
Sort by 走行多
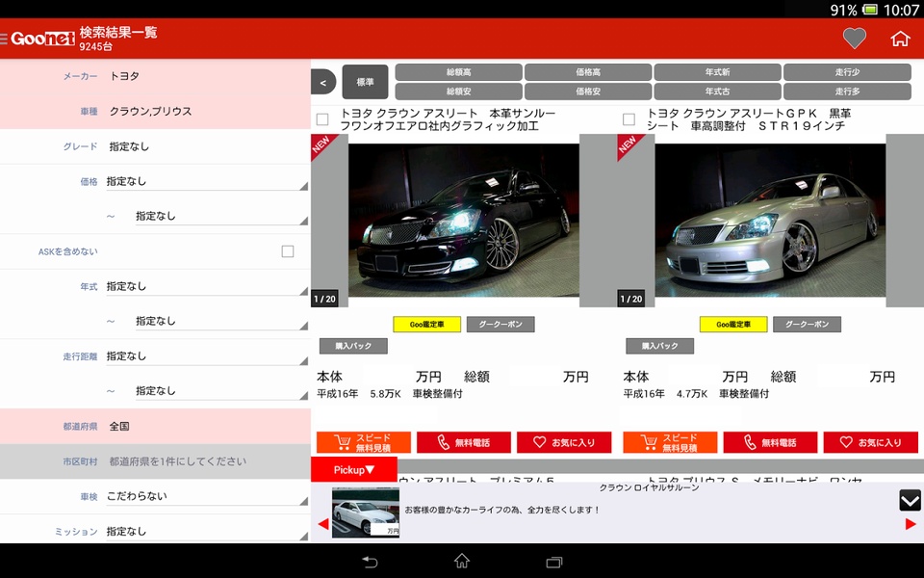pyautogui.click(x=847, y=92)
